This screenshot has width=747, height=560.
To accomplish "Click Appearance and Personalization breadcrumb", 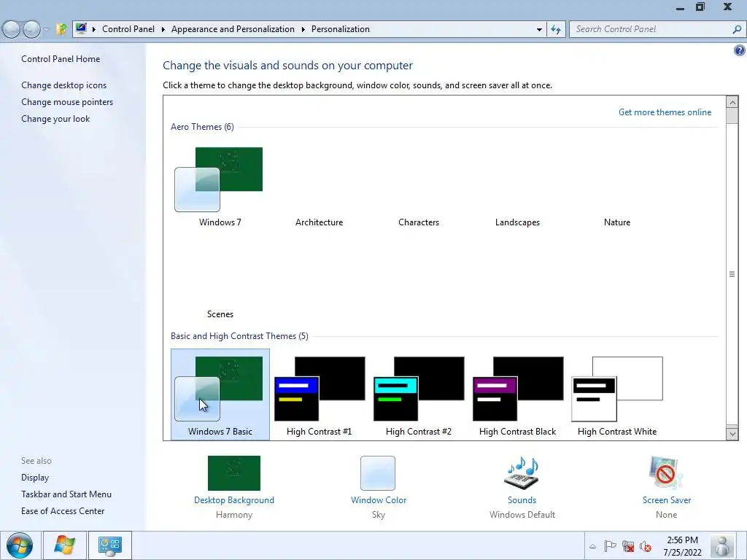I will tap(233, 29).
